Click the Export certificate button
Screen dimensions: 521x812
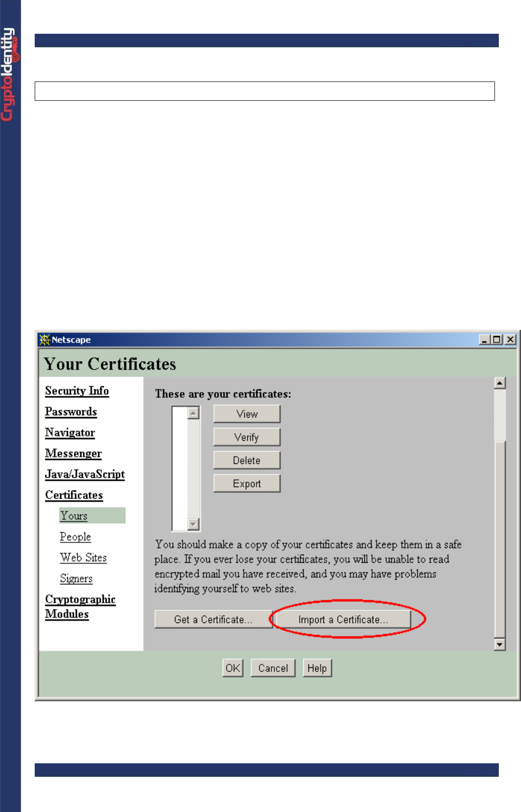pos(247,484)
